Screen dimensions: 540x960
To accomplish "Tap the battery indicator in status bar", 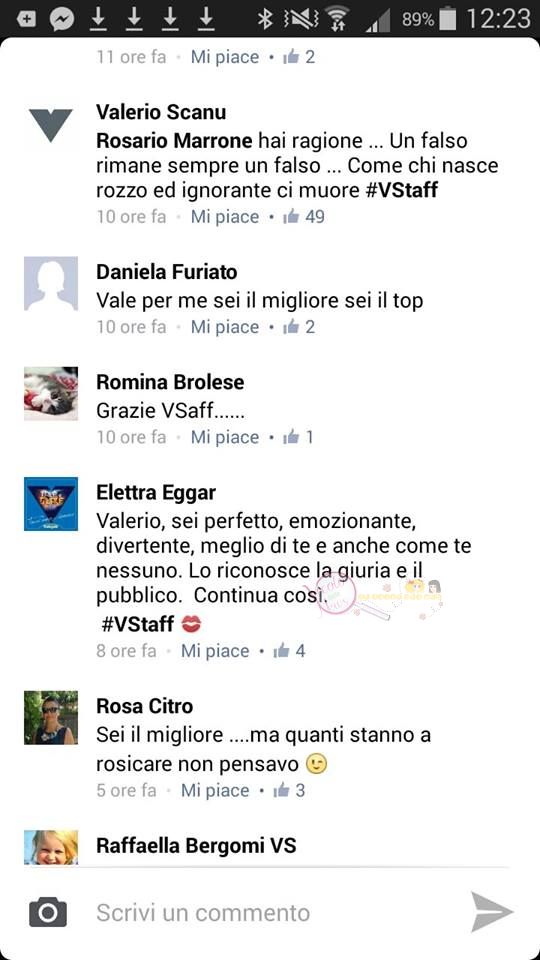I will point(448,19).
